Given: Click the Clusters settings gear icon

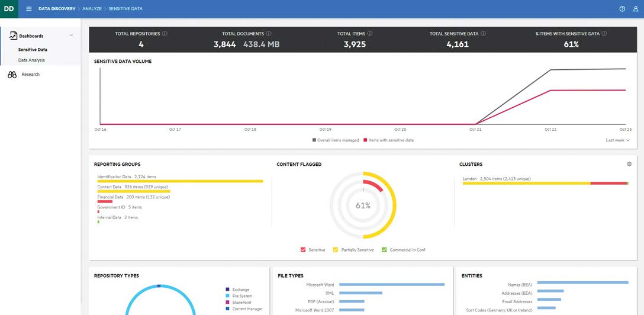Looking at the screenshot, I should coord(629,164).
